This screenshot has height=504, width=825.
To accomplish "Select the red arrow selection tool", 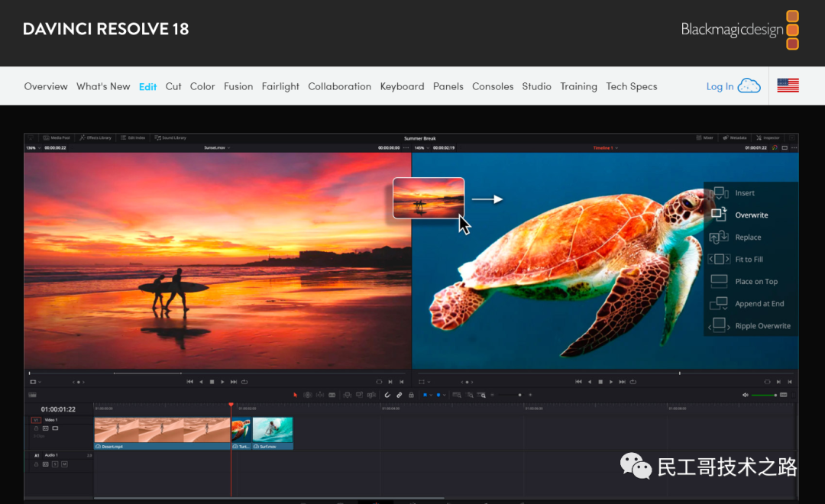I will tap(295, 395).
